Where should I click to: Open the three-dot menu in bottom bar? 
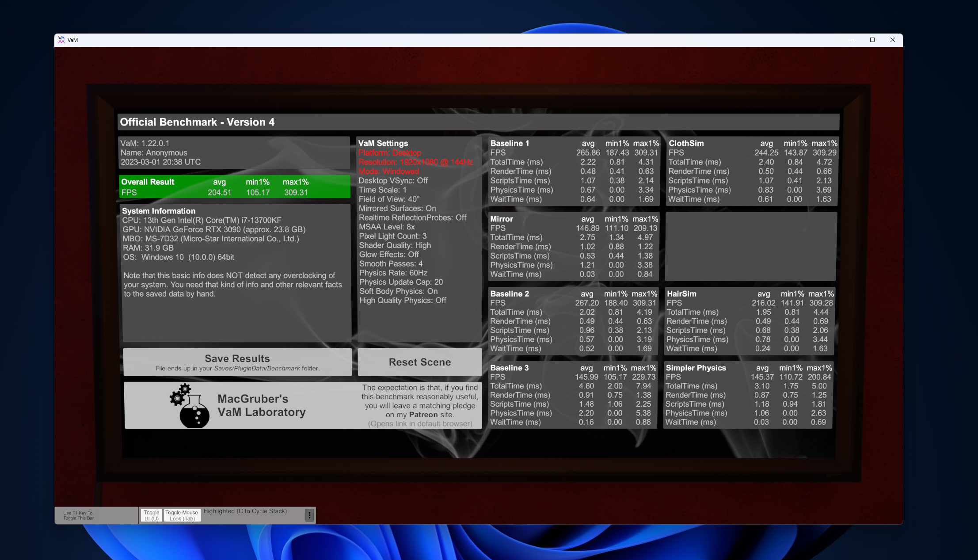point(309,515)
